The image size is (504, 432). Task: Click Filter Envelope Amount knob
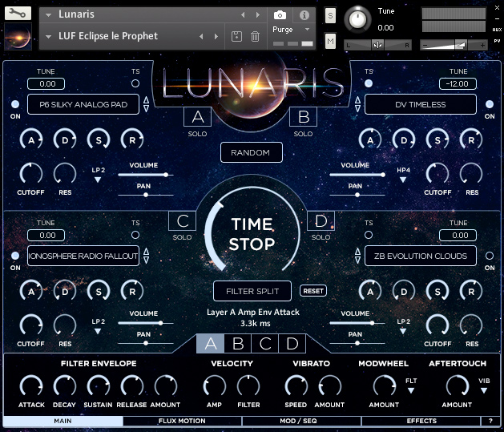(x=166, y=386)
